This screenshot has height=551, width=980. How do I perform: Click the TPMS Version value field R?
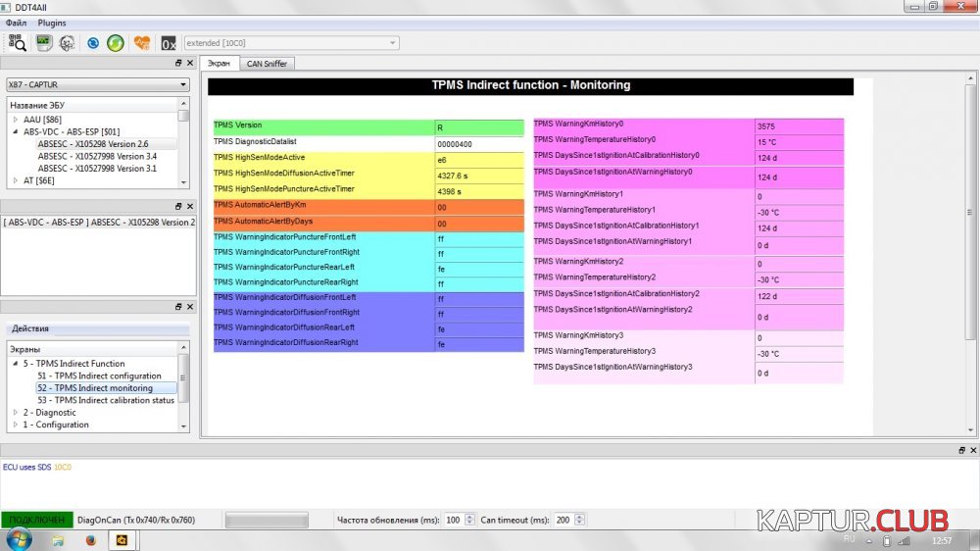(x=479, y=127)
